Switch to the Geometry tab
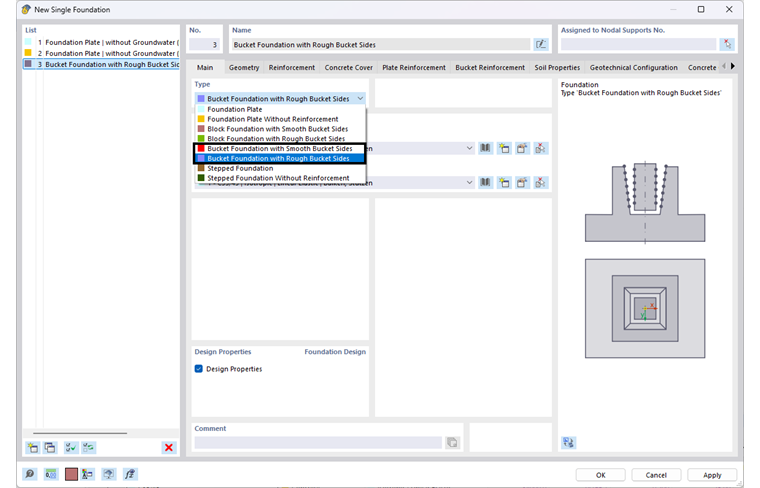This screenshot has height=488, width=760. pos(244,67)
